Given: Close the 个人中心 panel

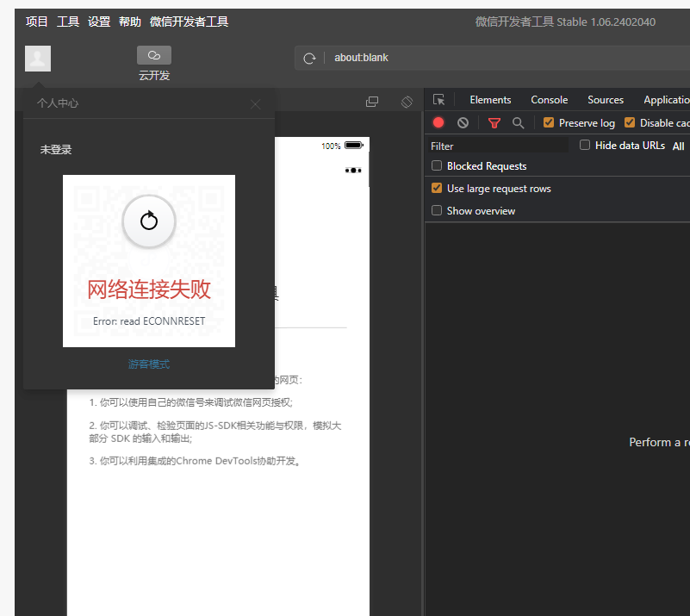Looking at the screenshot, I should pyautogui.click(x=255, y=104).
